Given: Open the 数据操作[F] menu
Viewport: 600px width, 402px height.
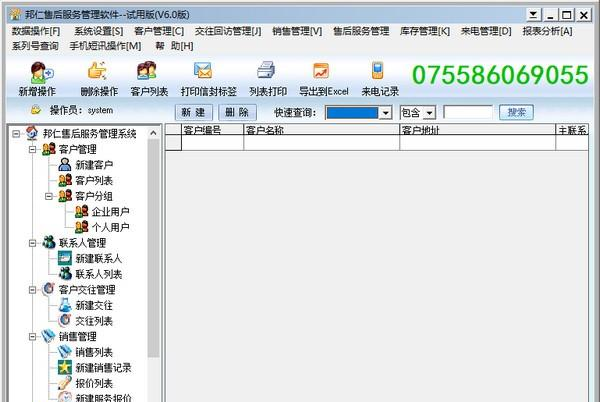Looking at the screenshot, I should point(36,31).
